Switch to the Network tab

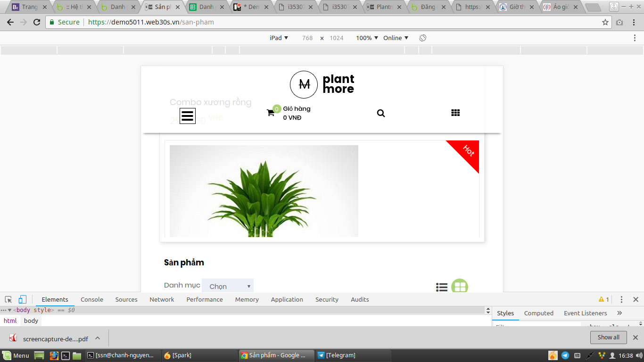pyautogui.click(x=162, y=299)
